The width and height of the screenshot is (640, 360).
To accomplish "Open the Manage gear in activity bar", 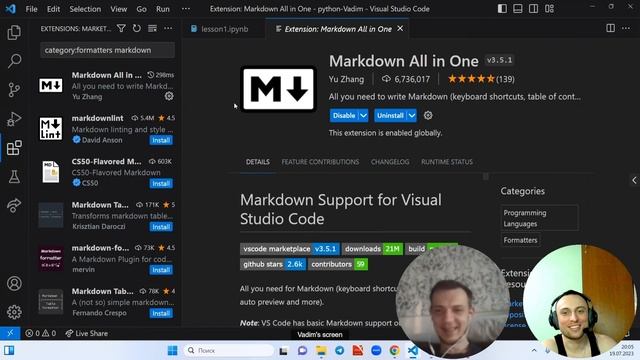I will 14,312.
